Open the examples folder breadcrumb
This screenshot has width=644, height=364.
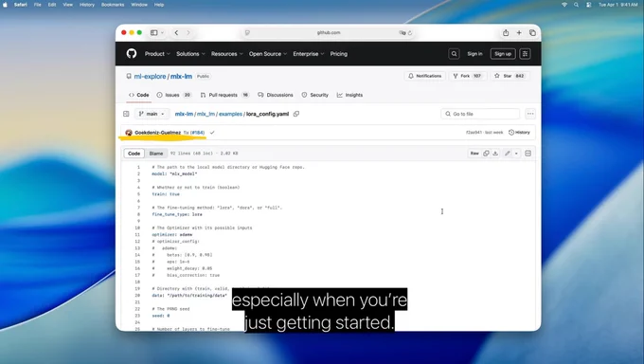click(230, 114)
